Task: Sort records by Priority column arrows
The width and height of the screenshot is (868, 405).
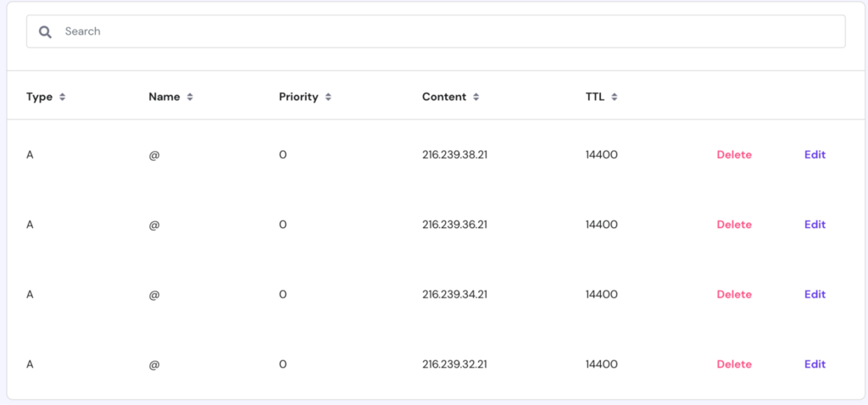Action: tap(328, 97)
